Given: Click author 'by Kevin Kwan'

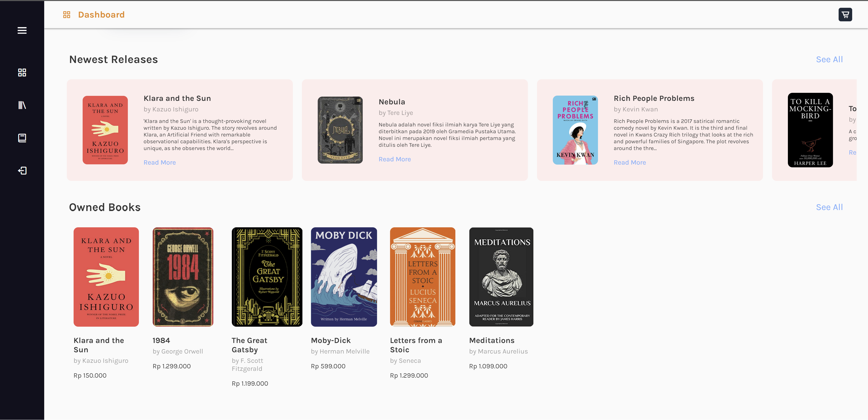Looking at the screenshot, I should (x=635, y=109).
